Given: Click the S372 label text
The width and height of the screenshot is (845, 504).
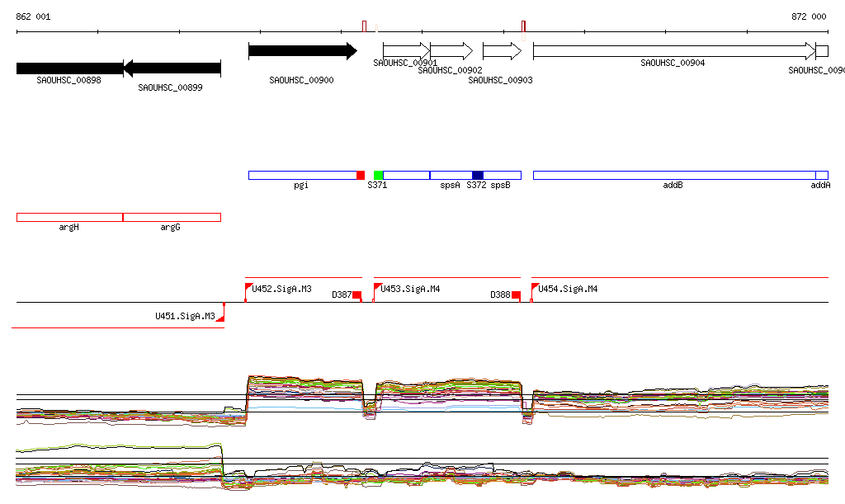Looking at the screenshot, I should click(476, 186).
